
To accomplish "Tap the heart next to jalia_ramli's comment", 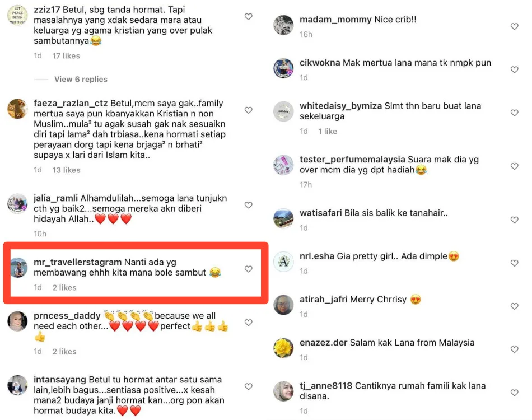I will pos(248,206).
